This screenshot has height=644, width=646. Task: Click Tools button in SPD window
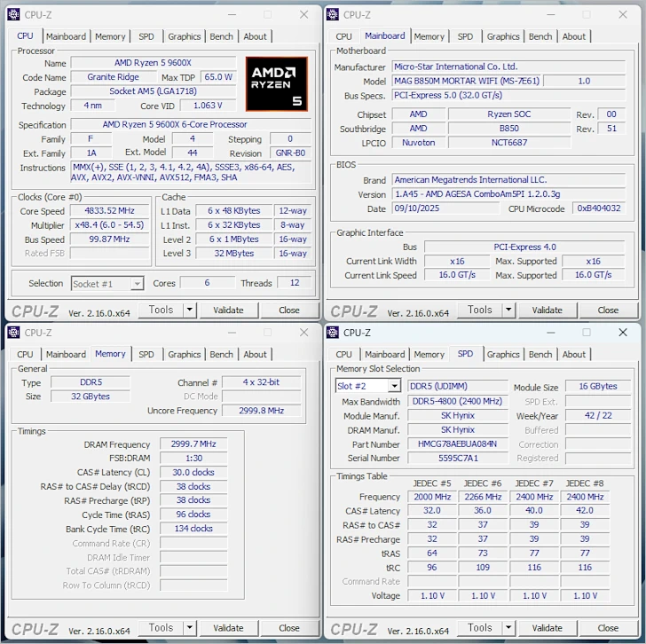click(x=479, y=627)
